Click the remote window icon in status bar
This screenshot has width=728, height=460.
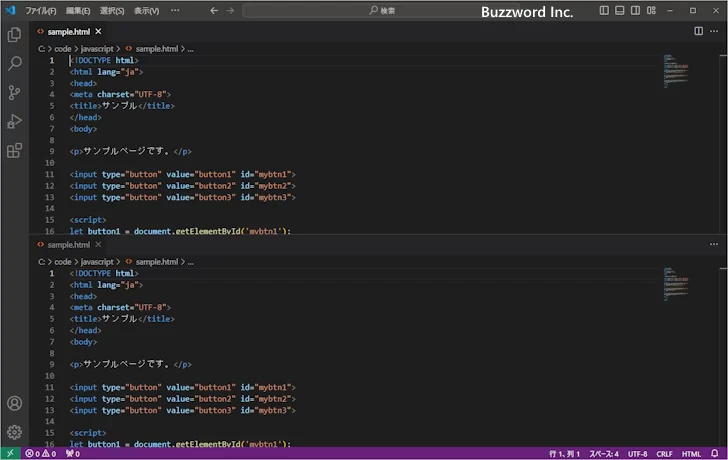pyautogui.click(x=9, y=453)
